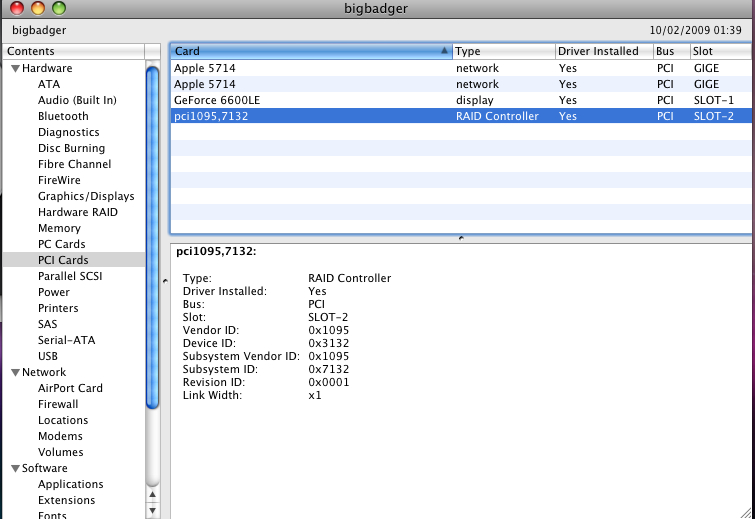Select the highlighted PCI Cards entry
The width and height of the screenshot is (755, 519).
click(74, 260)
